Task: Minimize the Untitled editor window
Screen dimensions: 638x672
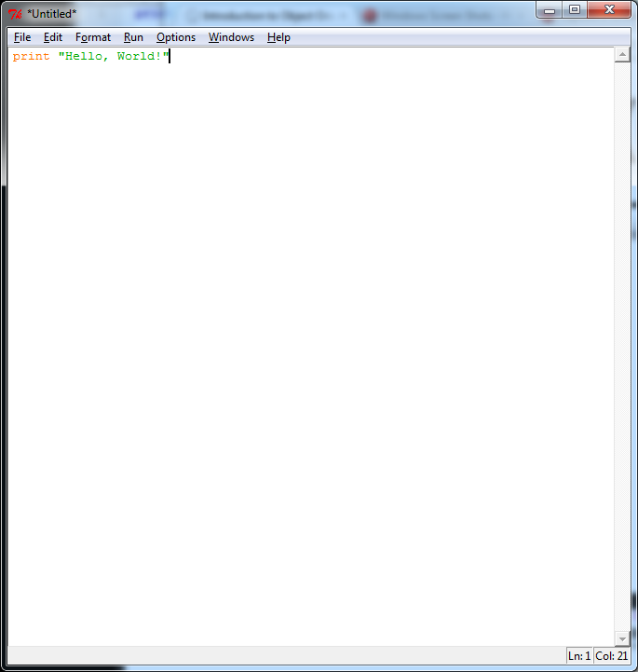Action: tap(549, 10)
